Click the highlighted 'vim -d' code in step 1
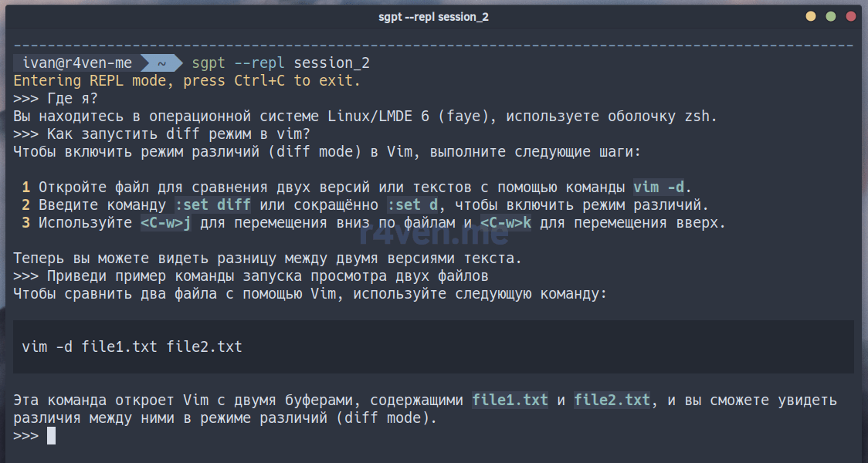This screenshot has height=463, width=868. pos(659,188)
